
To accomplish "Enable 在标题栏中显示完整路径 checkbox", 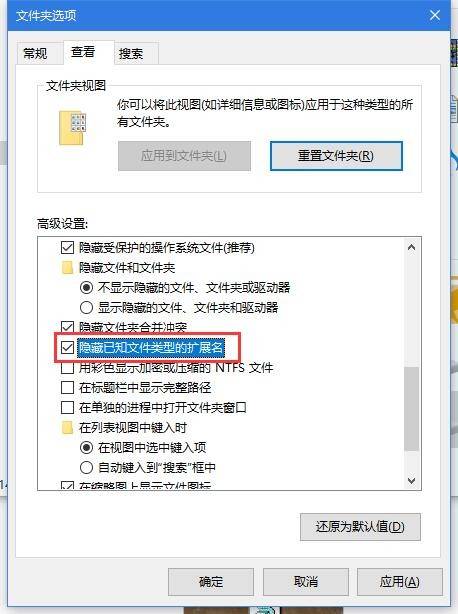I will tap(67, 388).
